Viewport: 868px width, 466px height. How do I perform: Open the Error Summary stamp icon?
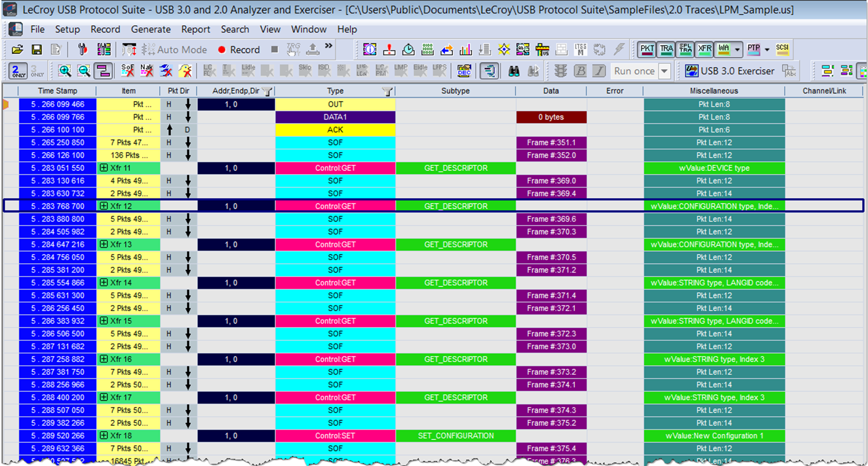[389, 50]
